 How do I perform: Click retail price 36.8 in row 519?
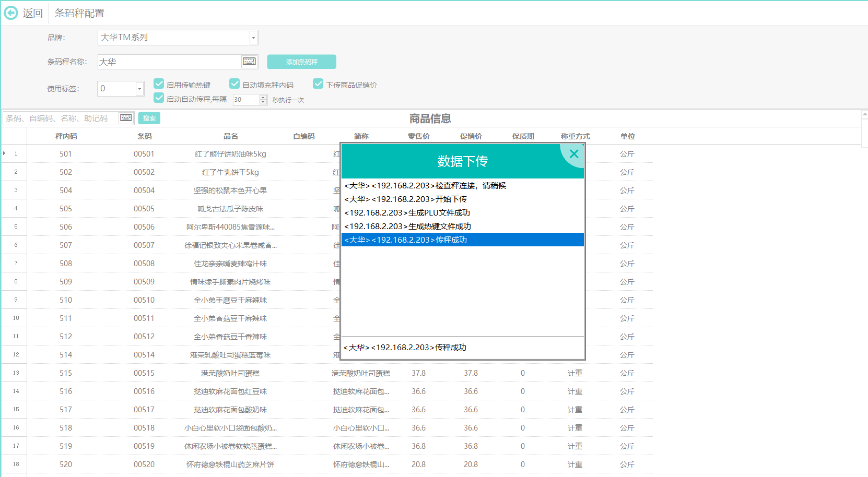[x=418, y=446]
